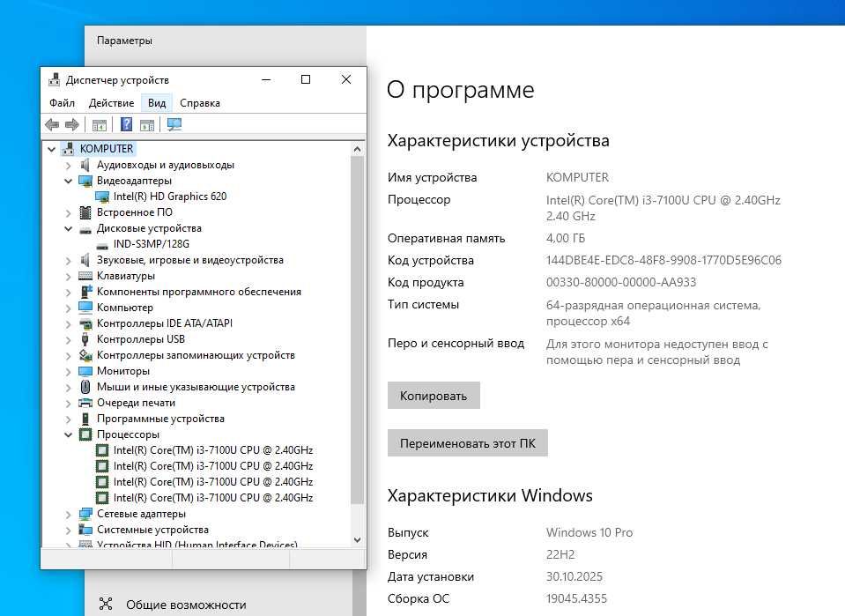
Task: Click the display adapter icon beside Видеоадаптеры
Action: [x=85, y=181]
